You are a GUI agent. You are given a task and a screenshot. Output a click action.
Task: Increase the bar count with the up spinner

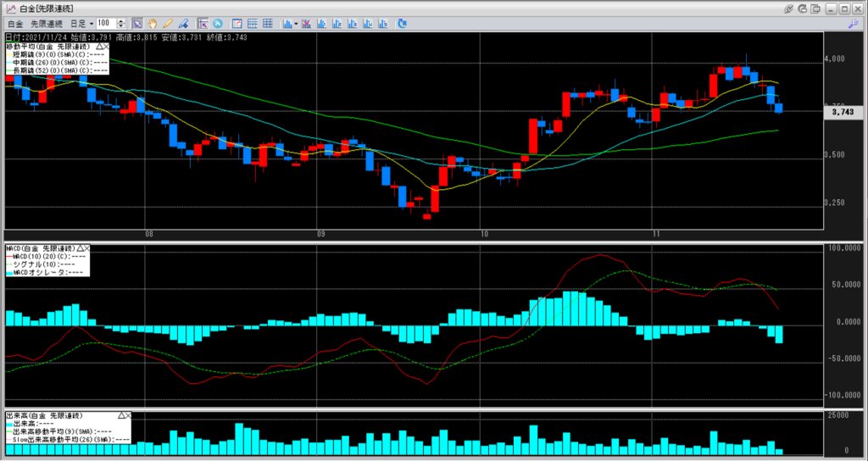coord(121,21)
